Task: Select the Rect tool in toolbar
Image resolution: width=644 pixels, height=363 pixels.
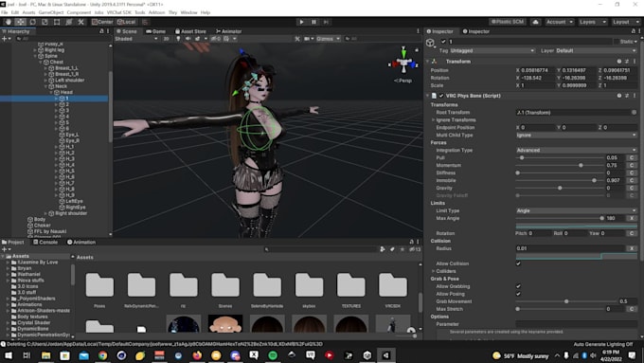Action: 57,22
